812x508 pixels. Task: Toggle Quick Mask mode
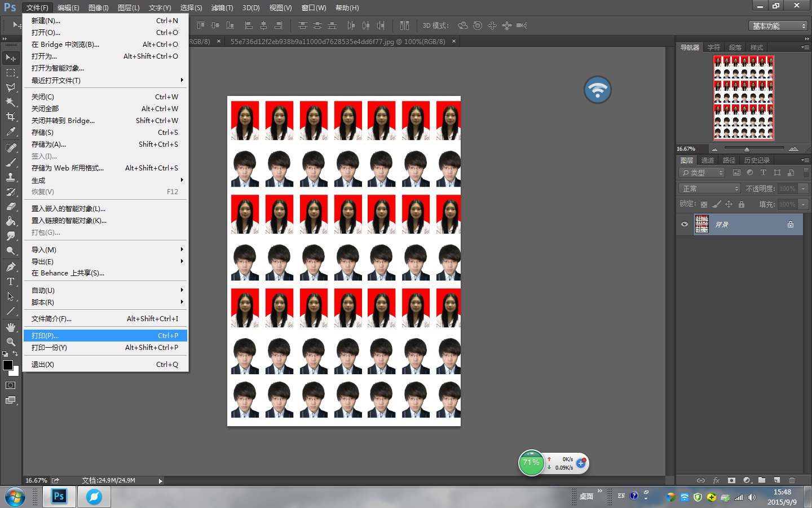pyautogui.click(x=11, y=386)
